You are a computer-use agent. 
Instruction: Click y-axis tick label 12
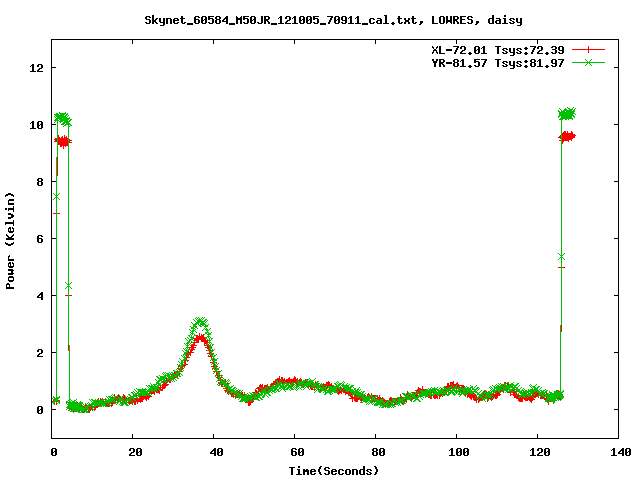coord(36,68)
